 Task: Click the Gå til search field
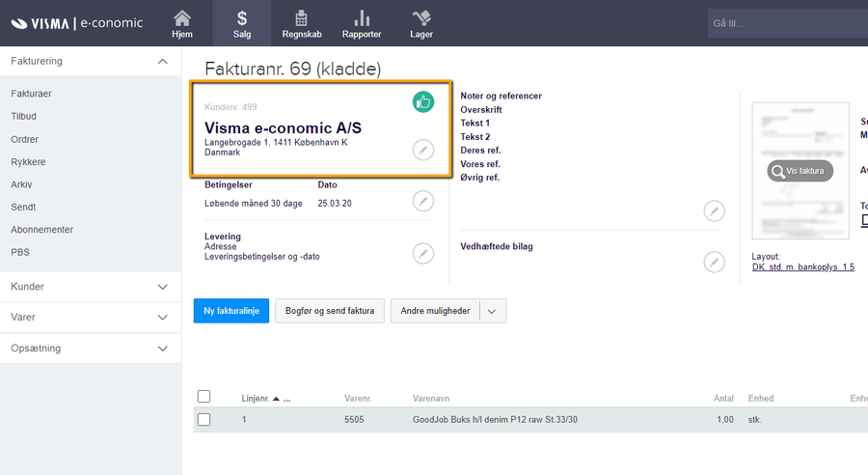pyautogui.click(x=788, y=23)
